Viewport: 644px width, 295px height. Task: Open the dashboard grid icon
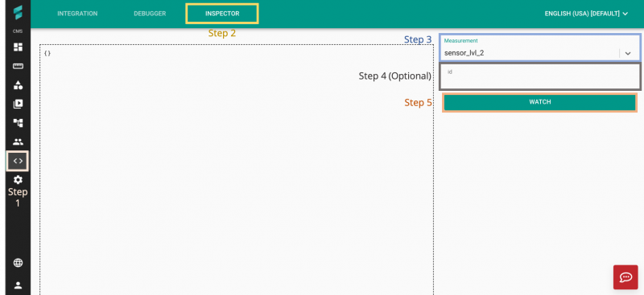click(18, 47)
